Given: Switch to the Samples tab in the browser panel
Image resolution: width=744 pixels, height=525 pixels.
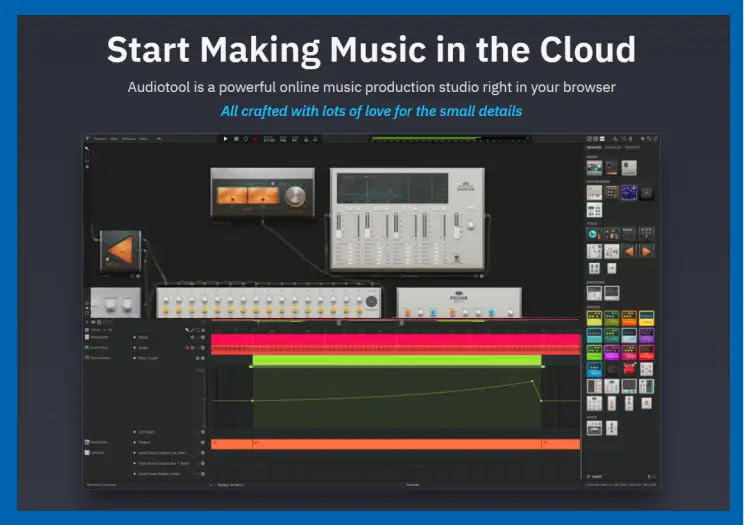Looking at the screenshot, I should [x=613, y=148].
